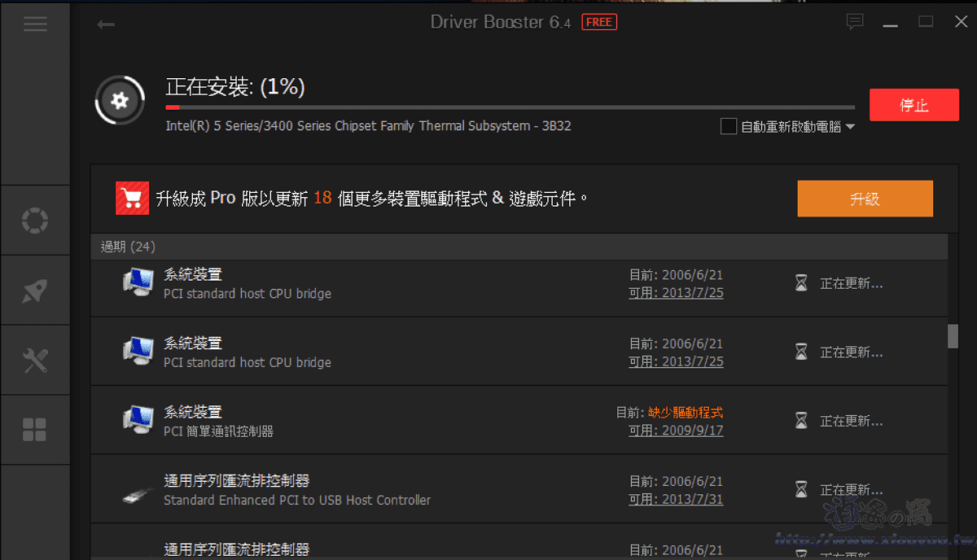Open the feedback speech bubble icon
This screenshot has height=560, width=977.
pos(854,22)
